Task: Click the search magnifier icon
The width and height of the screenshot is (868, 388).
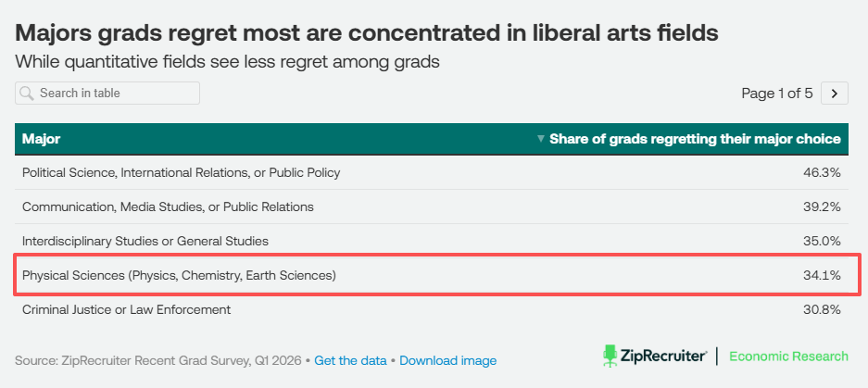Action: tap(27, 93)
